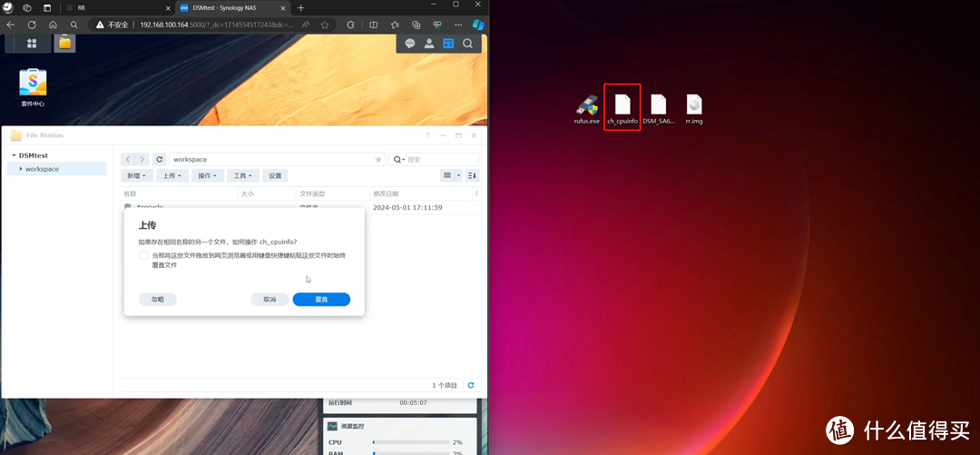This screenshot has height=455, width=980.
Task: Launch rufus.exe from the desktop
Action: tap(587, 107)
